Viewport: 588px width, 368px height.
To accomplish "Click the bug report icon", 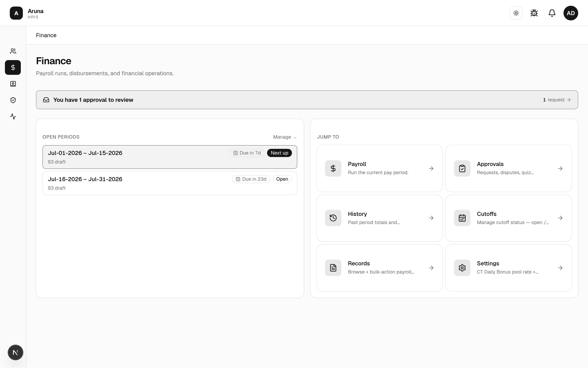I will pos(534,13).
